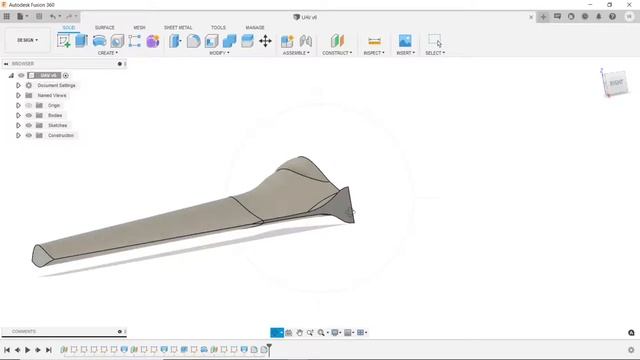
Task: Open the timeline settings gear
Action: pos(631,350)
